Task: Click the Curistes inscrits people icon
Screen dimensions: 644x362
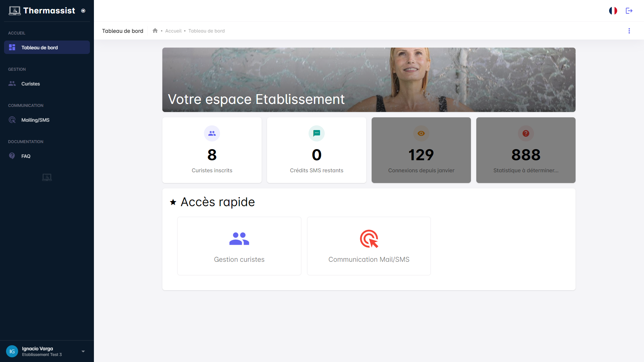Action: click(212, 133)
